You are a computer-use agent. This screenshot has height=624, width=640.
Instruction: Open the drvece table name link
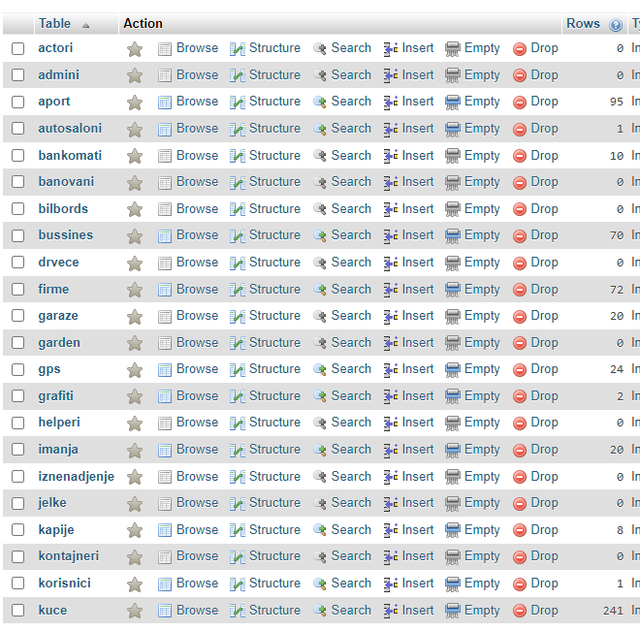pos(58,262)
